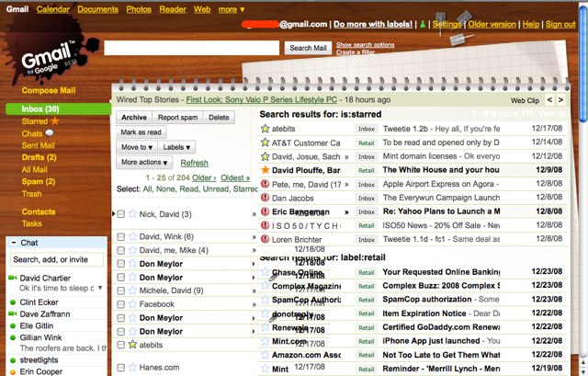Check the atebits conversation checkbox
The width and height of the screenshot is (588, 376).
(120, 345)
